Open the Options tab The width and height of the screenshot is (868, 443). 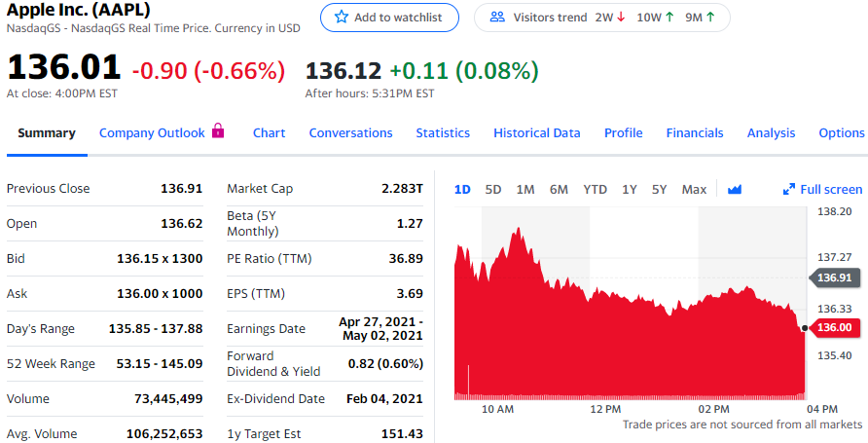click(842, 133)
